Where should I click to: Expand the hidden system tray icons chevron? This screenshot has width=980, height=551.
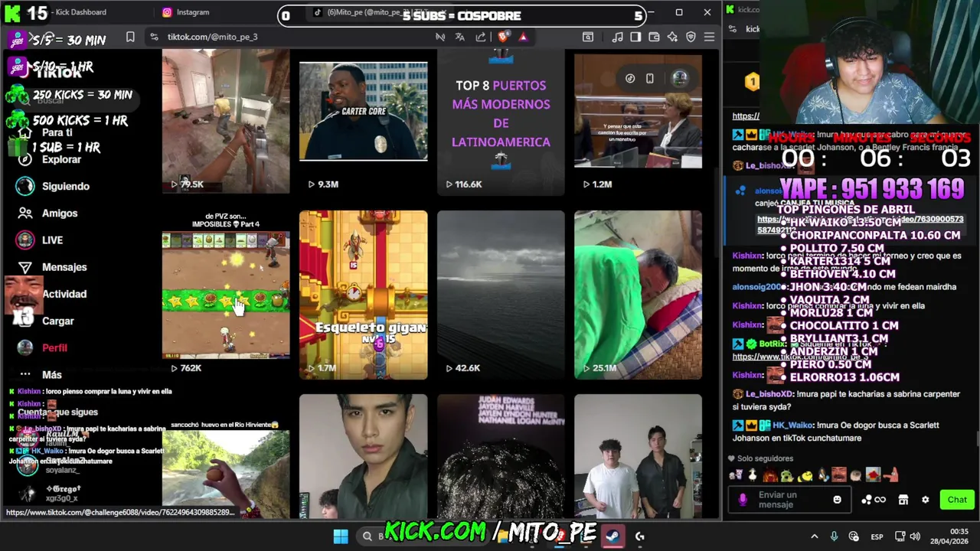coord(815,536)
